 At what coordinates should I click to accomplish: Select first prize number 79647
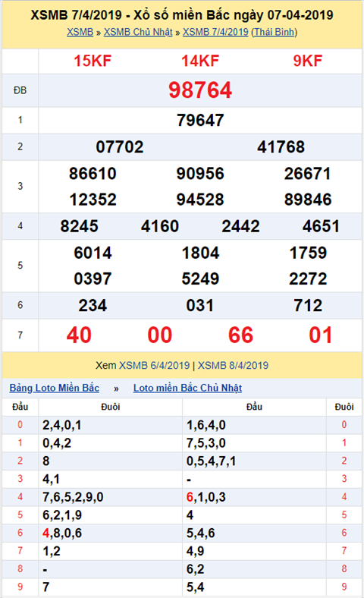200,120
